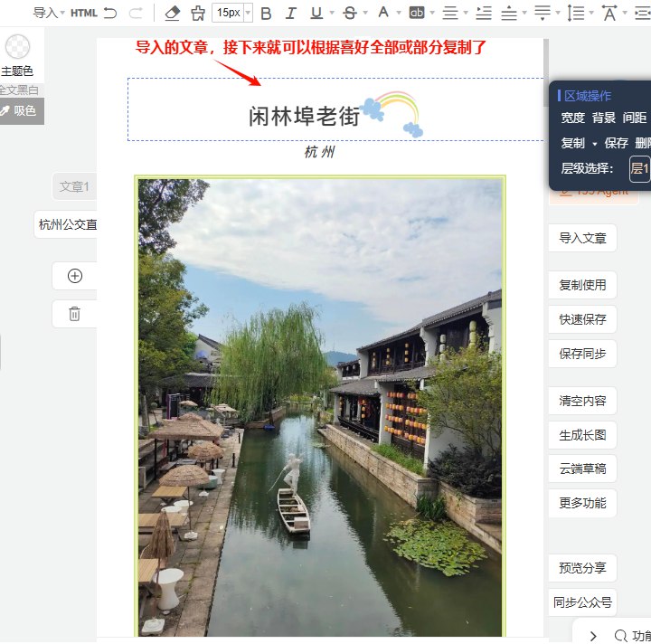Select the 文章1 article tab
This screenshot has width=651, height=644.
click(74, 187)
